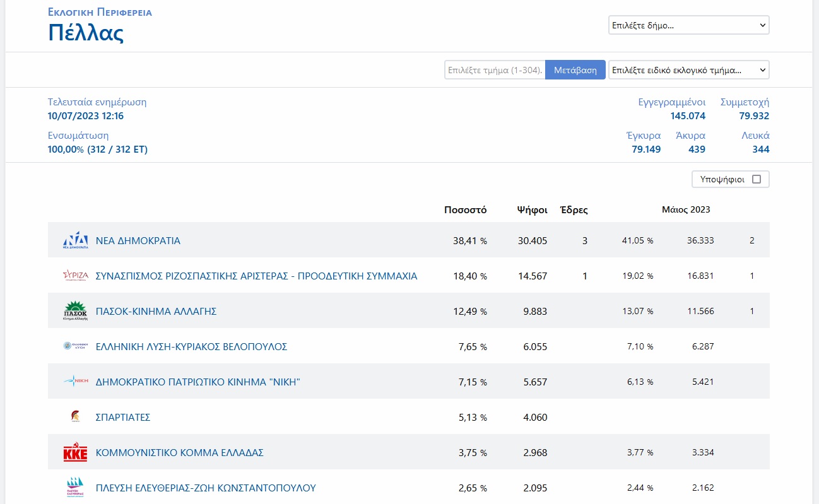This screenshot has width=819, height=504.
Task: Click the Elliniki Lysi party logo
Action: (76, 346)
